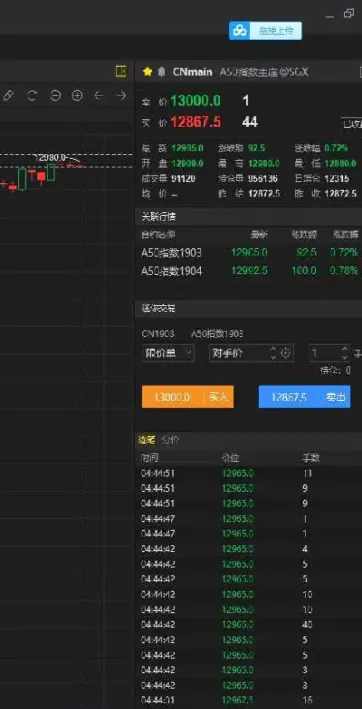The width and height of the screenshot is (362, 709).
Task: Zoom out the chart with minus icon
Action: [55, 95]
